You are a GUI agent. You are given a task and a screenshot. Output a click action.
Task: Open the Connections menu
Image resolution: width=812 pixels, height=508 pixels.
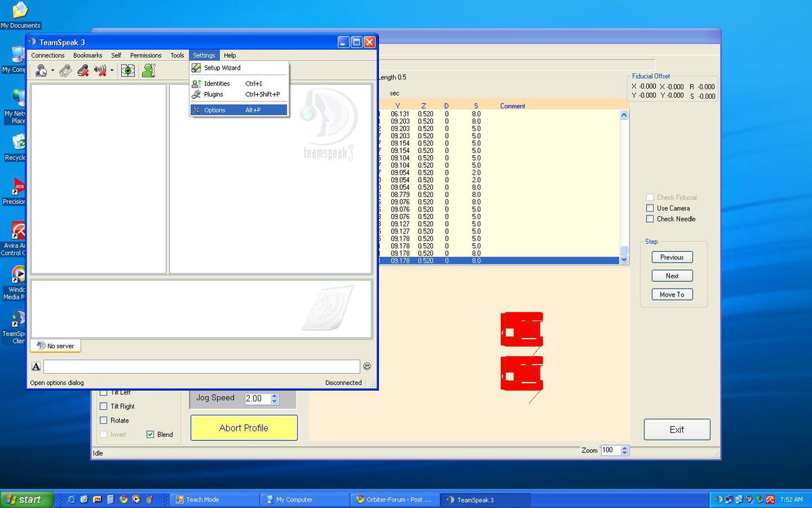(x=48, y=56)
